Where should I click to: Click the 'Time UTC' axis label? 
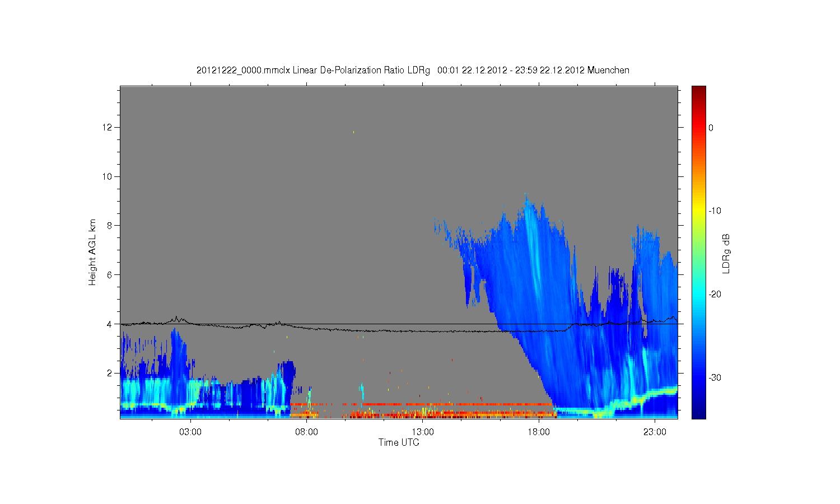click(x=399, y=442)
